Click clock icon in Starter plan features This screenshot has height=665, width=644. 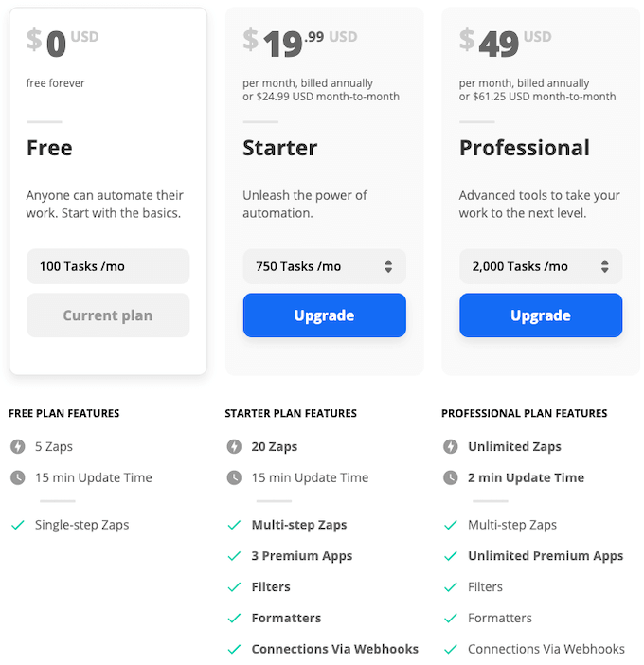[234, 478]
